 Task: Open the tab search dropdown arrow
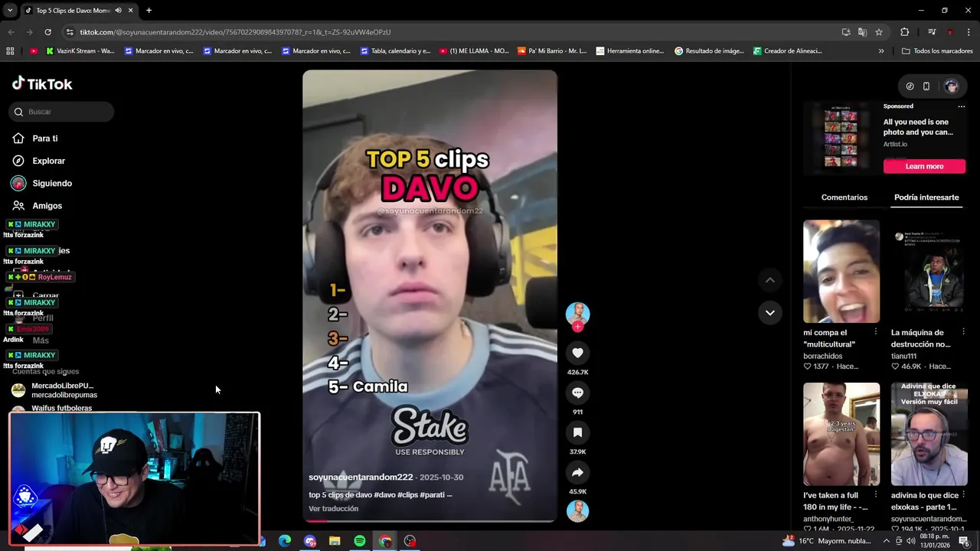10,11
